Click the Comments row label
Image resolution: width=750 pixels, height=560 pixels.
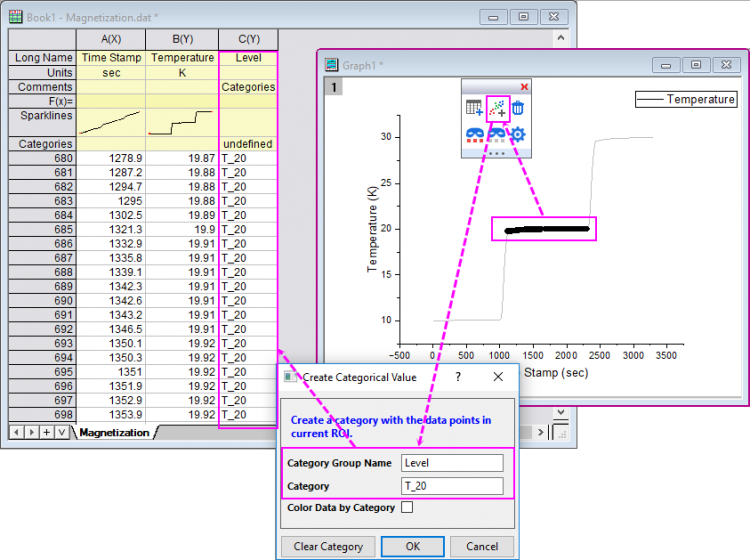click(x=43, y=87)
